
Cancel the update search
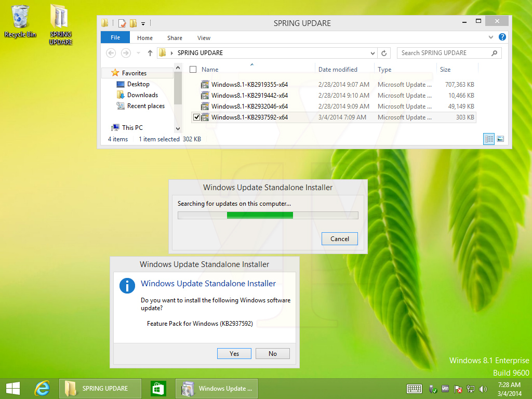(339, 238)
